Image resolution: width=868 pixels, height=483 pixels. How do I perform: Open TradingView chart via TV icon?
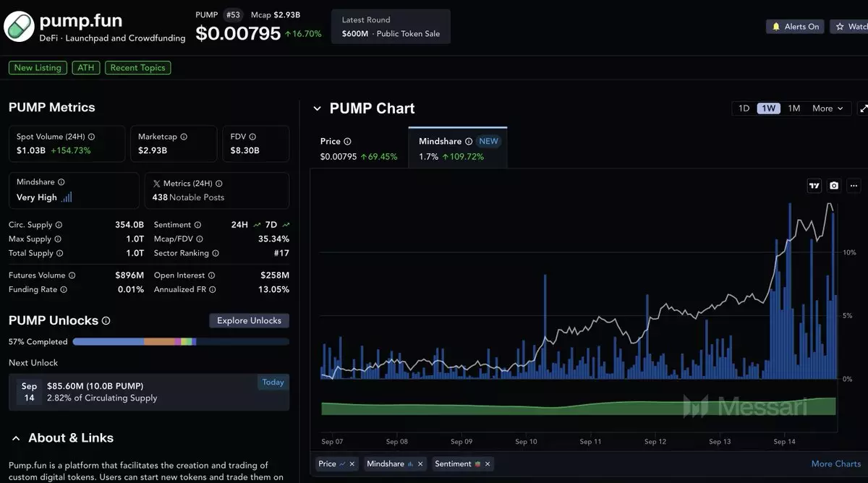[x=814, y=186]
